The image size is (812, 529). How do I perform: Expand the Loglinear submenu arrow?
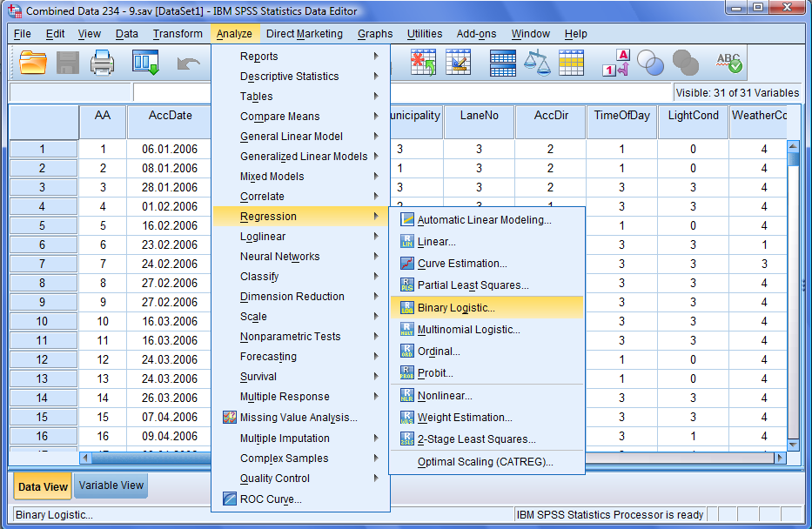377,236
